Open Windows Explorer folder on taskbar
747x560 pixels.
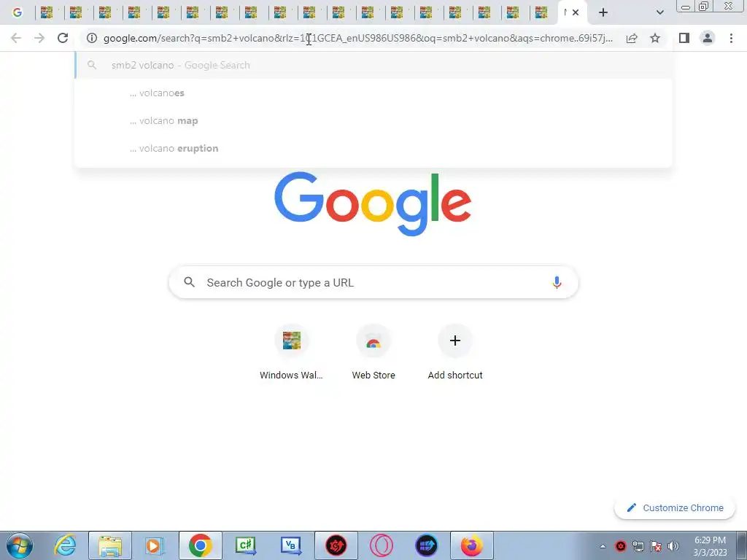coord(110,545)
